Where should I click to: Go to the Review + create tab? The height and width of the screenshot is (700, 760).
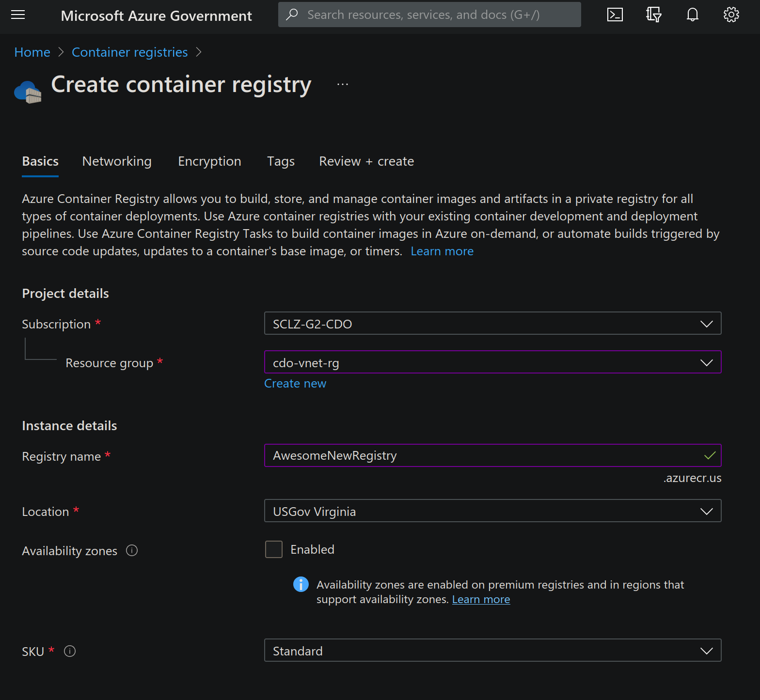click(x=366, y=161)
